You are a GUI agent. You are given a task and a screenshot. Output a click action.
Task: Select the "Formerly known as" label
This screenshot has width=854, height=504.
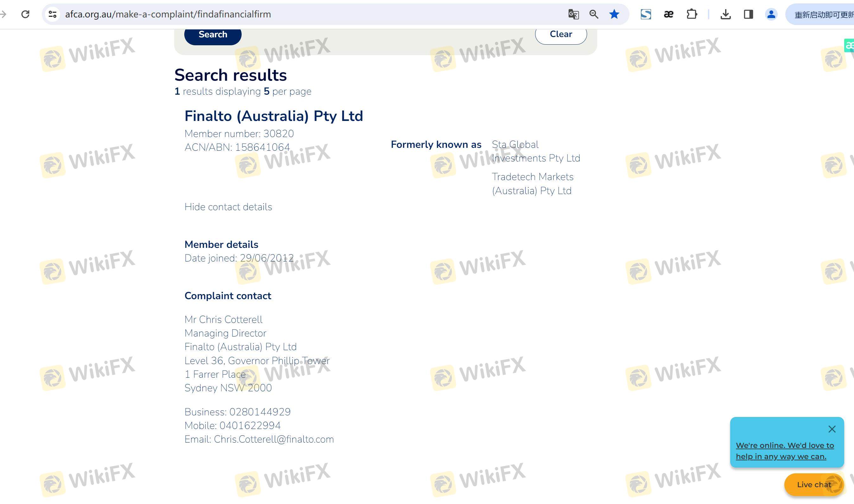[436, 145]
